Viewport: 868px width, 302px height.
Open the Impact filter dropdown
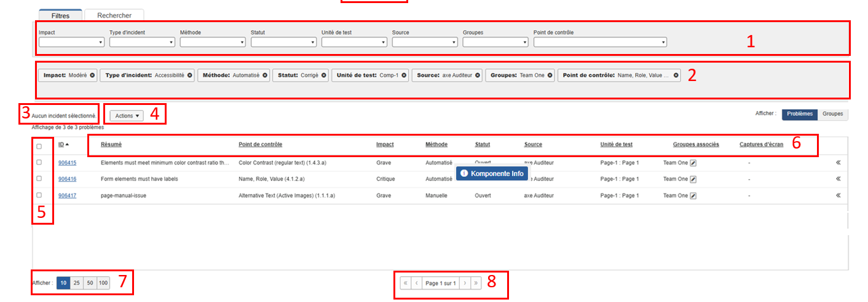(72, 42)
